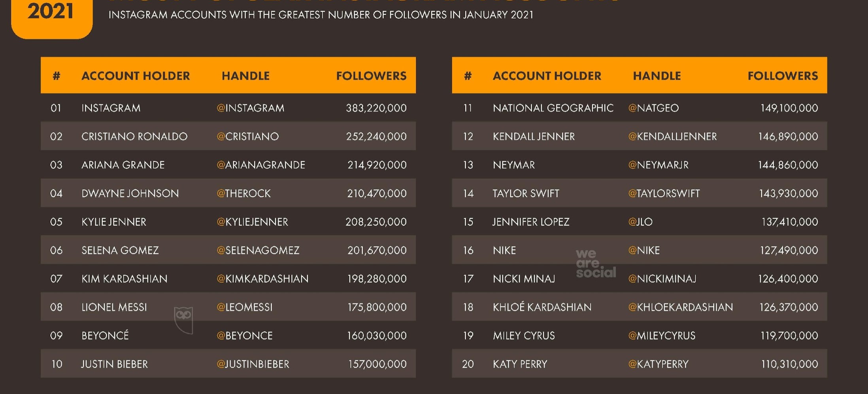Click right table's Followers column header
868x394 pixels.
[x=782, y=76]
